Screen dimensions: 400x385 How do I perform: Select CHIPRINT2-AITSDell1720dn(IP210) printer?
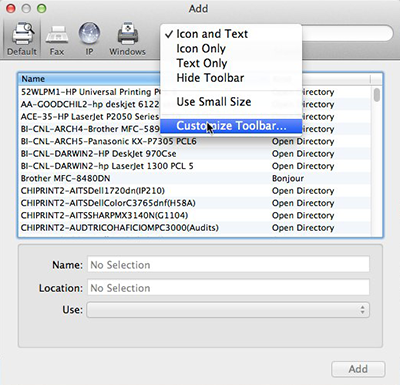click(x=194, y=191)
